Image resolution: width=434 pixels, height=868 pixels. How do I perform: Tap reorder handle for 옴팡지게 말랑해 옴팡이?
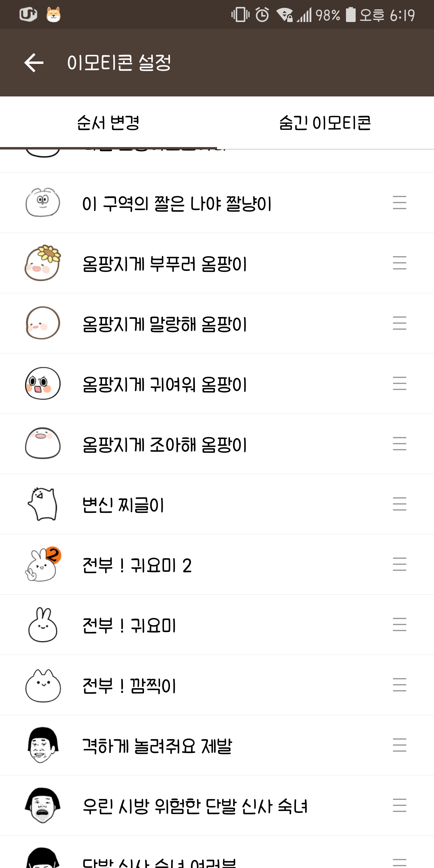399,323
